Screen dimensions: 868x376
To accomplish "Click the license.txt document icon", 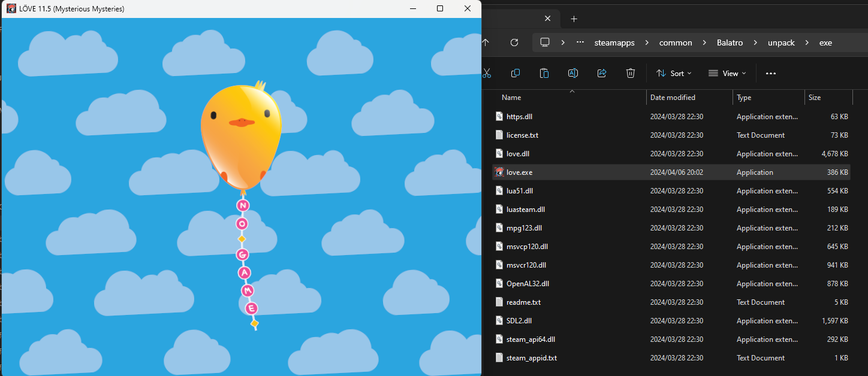I will 499,135.
